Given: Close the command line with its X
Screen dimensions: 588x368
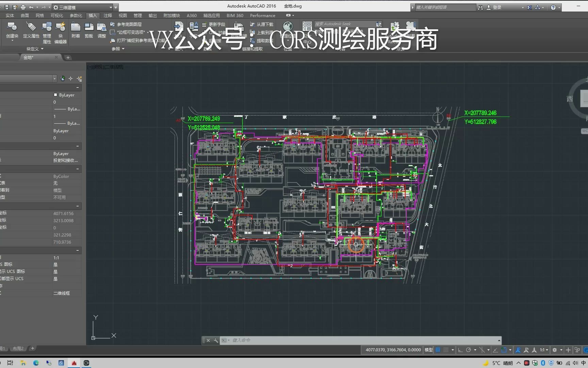Looking at the screenshot, I should tap(208, 340).
